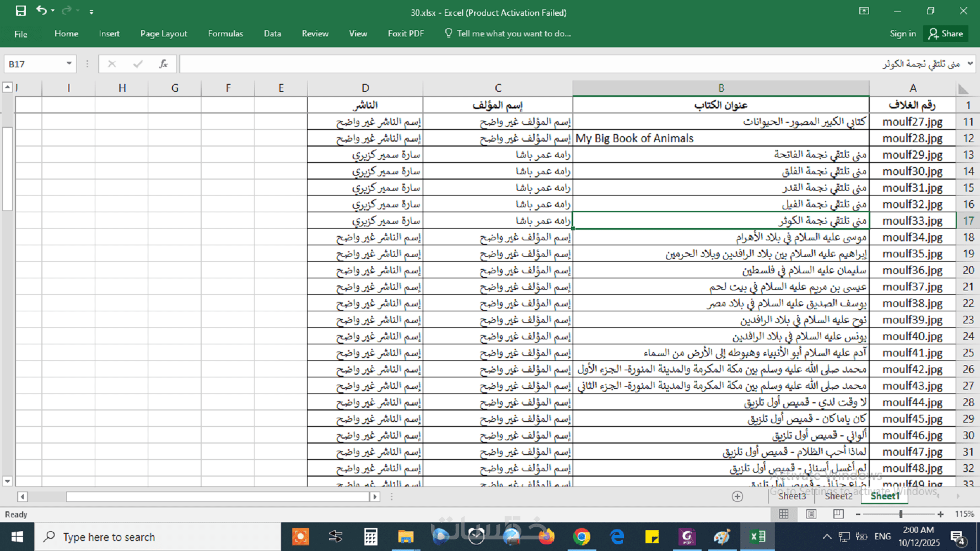Expand the formula bar
Viewport: 980px width, 551px height.
971,64
